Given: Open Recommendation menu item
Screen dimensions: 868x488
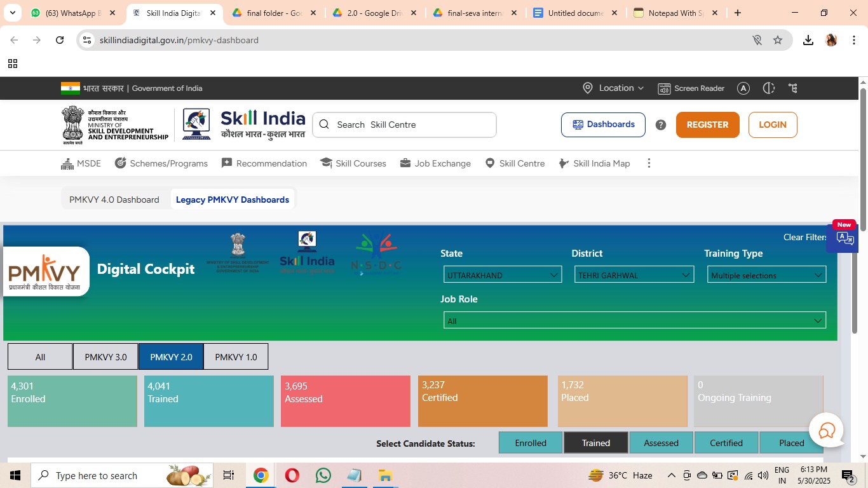Looking at the screenshot, I should tap(264, 163).
